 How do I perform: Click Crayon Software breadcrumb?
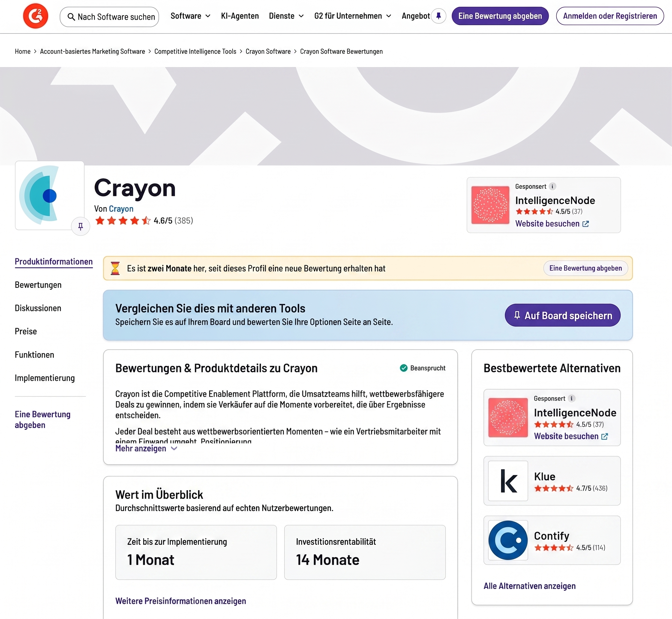(268, 51)
